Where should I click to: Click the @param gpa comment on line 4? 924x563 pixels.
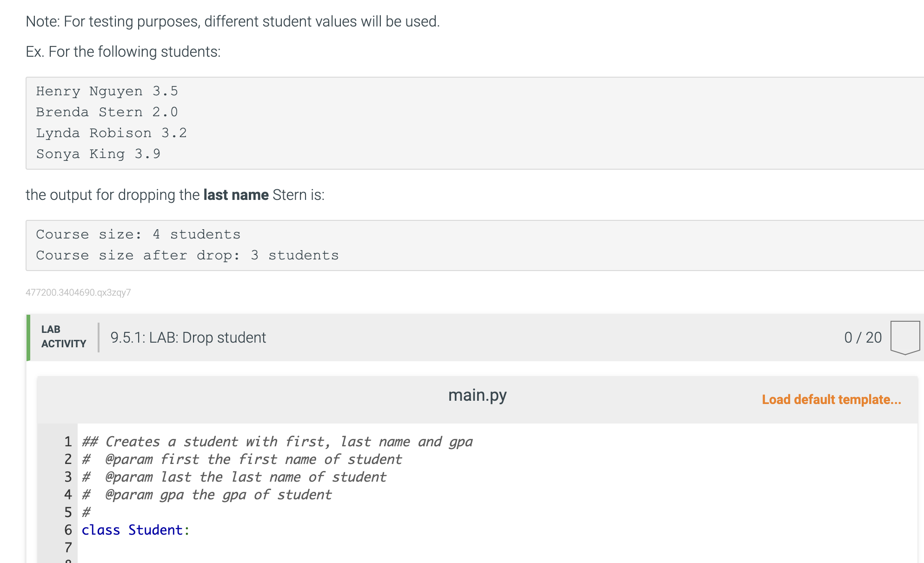[206, 494]
